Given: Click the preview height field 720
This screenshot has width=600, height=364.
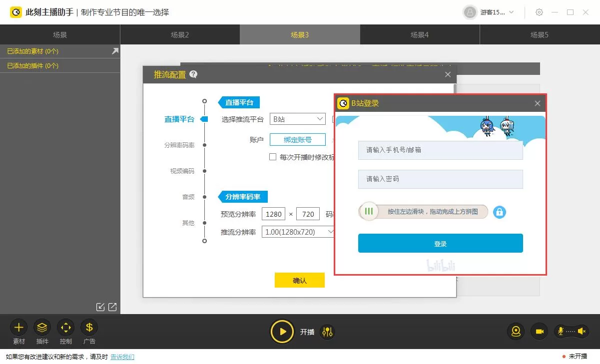Looking at the screenshot, I should coord(308,214).
